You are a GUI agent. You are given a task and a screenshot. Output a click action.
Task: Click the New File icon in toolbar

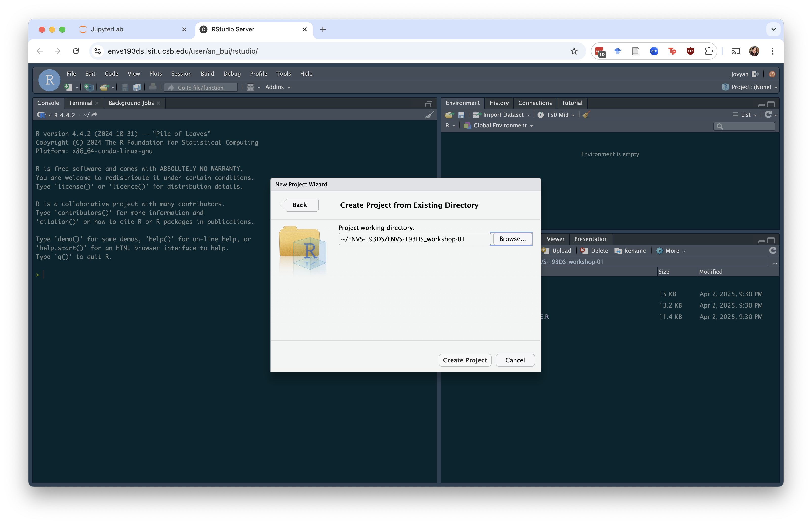[68, 88]
